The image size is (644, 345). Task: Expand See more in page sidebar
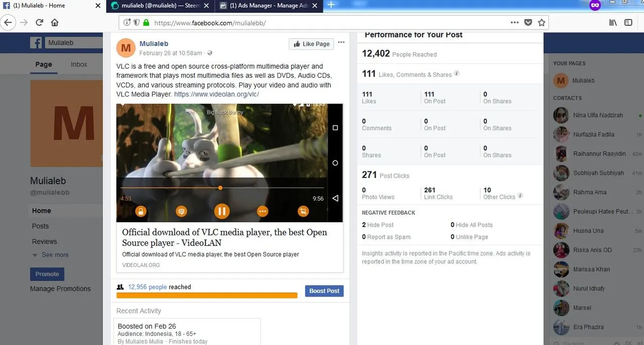50,255
